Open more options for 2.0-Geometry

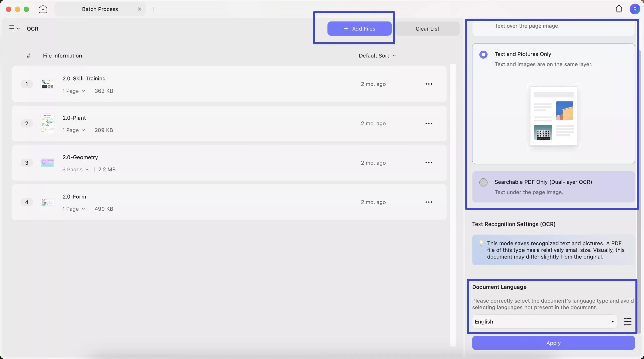429,163
